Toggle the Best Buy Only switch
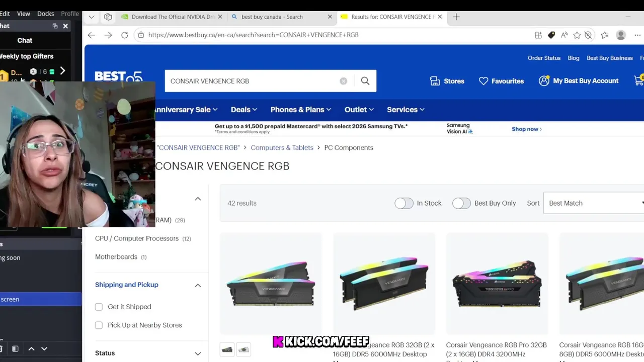 tap(461, 203)
